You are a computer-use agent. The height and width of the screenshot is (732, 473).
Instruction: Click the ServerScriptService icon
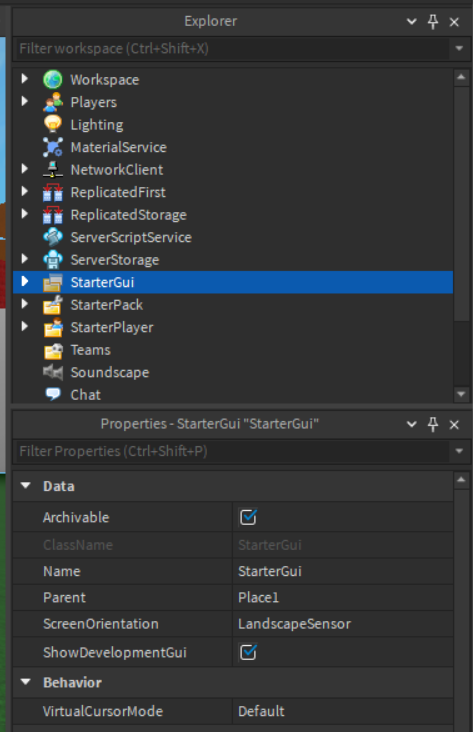[53, 237]
